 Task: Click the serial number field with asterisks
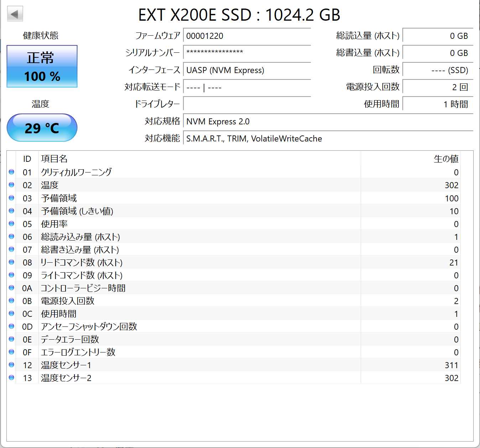(247, 53)
